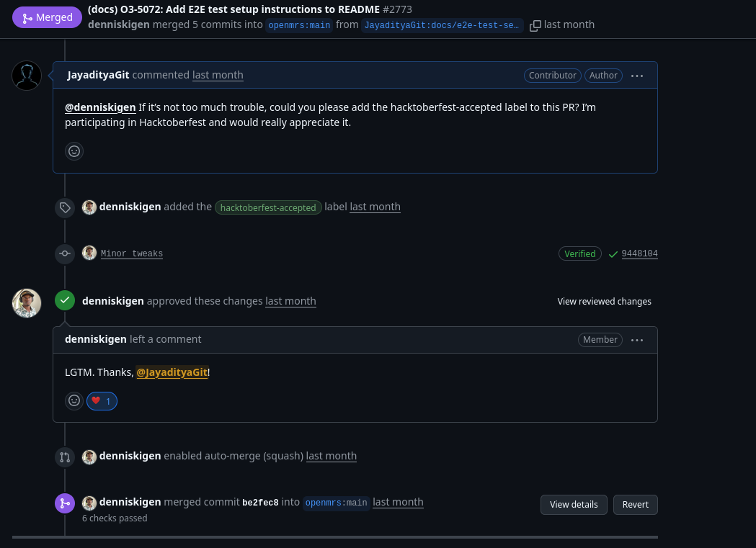
Task: Add a reaction to the LGTM comment
Action: pyautogui.click(x=74, y=400)
